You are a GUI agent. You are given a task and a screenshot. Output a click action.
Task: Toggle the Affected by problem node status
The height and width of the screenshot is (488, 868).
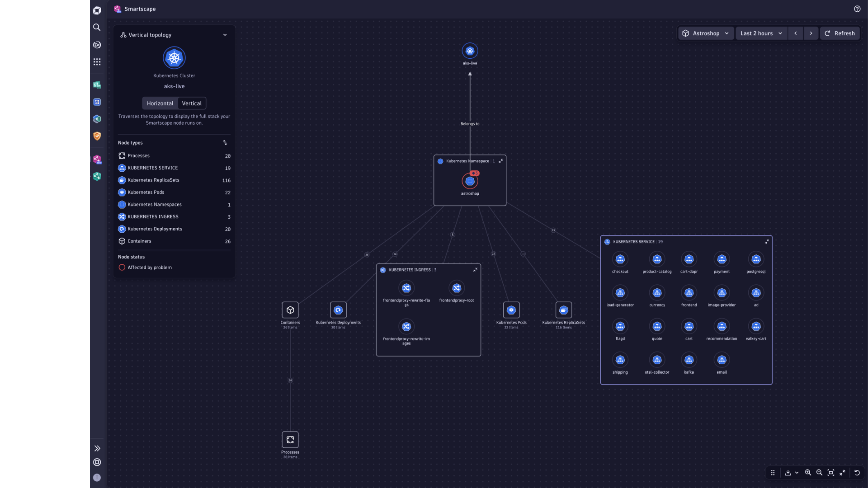coord(122,267)
